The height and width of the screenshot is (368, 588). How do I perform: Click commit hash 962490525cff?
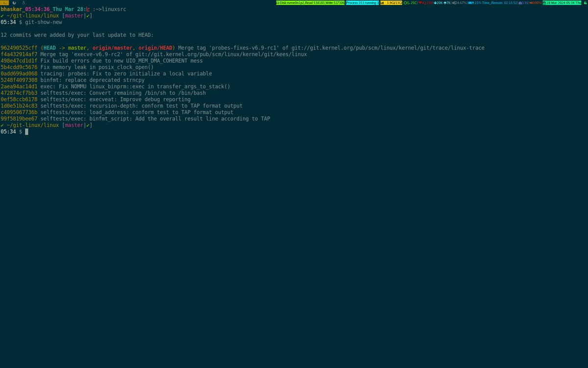coord(19,48)
